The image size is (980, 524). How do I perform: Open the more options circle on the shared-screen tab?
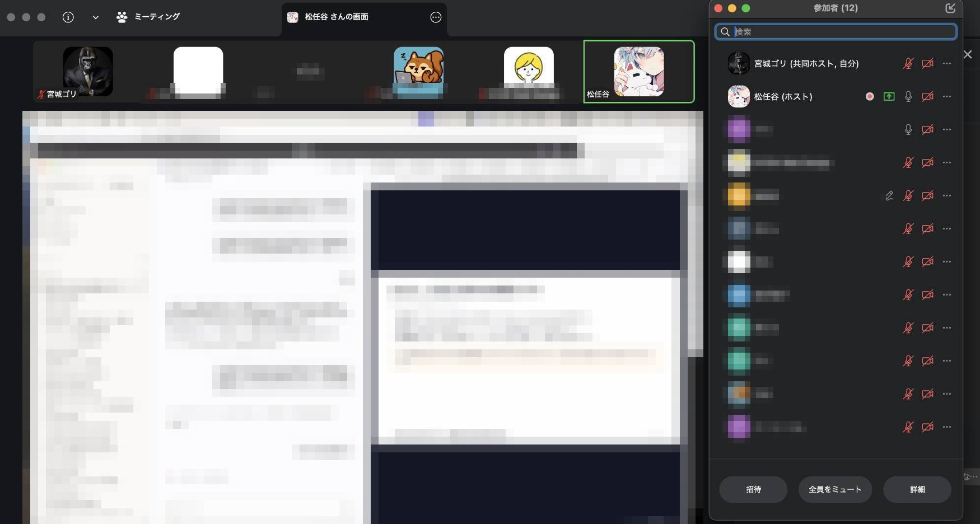[x=436, y=17]
